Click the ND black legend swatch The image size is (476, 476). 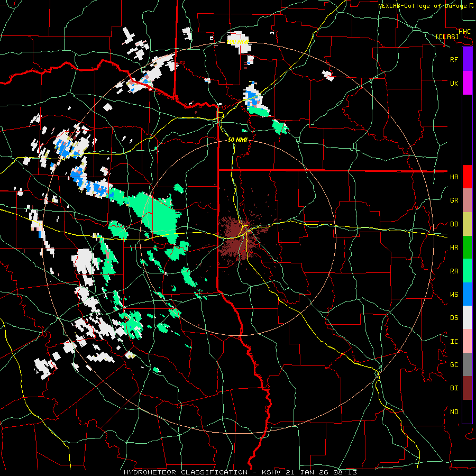click(467, 411)
